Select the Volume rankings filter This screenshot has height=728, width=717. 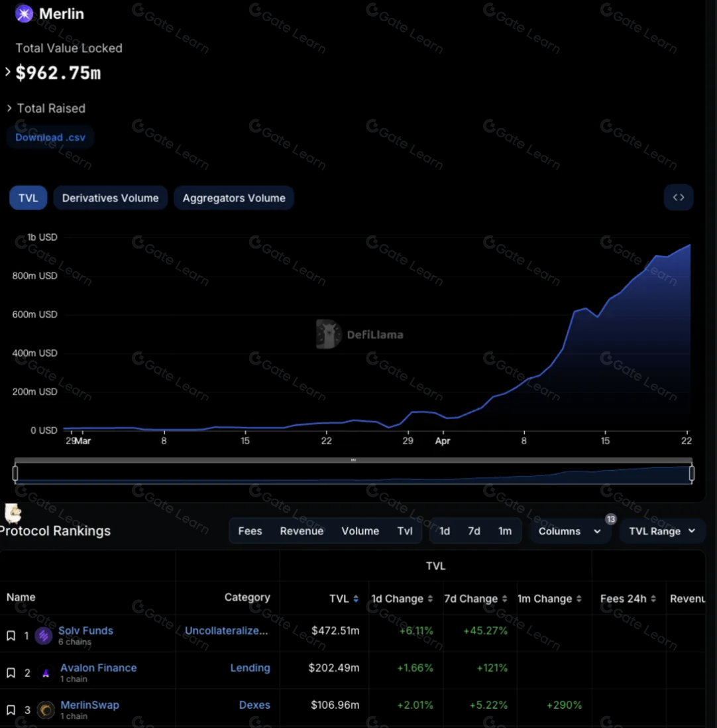[360, 531]
